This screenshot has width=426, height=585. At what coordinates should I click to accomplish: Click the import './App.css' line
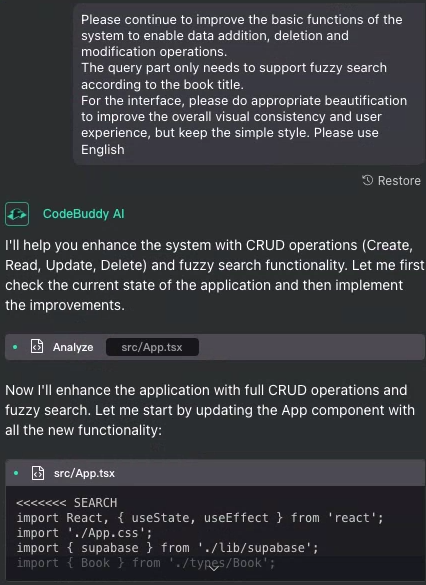[x=84, y=533]
